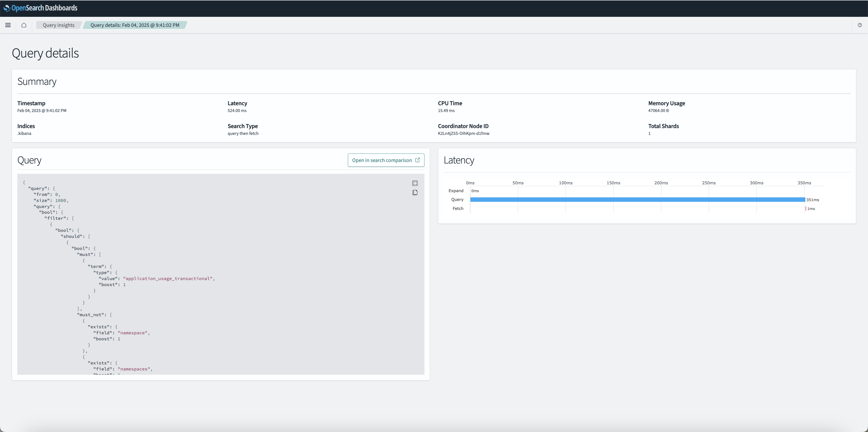Select the Coordinator Node ID value
This screenshot has width=868, height=432.
coord(464,133)
